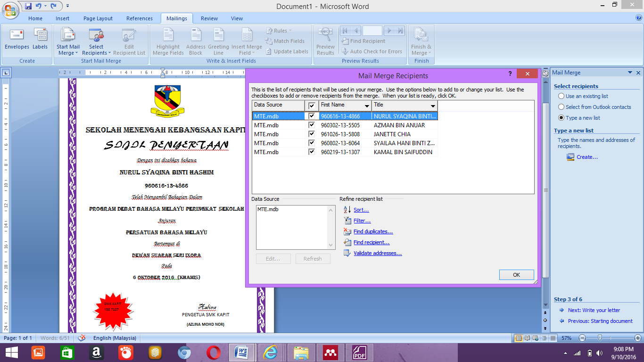Click the Data Source column header

[x=278, y=106]
